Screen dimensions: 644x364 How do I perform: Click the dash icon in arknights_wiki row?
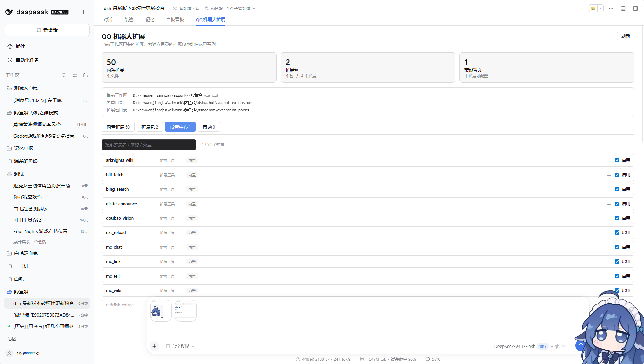[609, 161]
